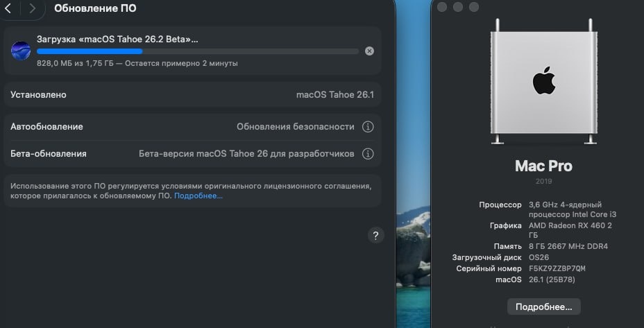Click the Подробнее… button in About window
The image size is (644, 328).
click(544, 307)
